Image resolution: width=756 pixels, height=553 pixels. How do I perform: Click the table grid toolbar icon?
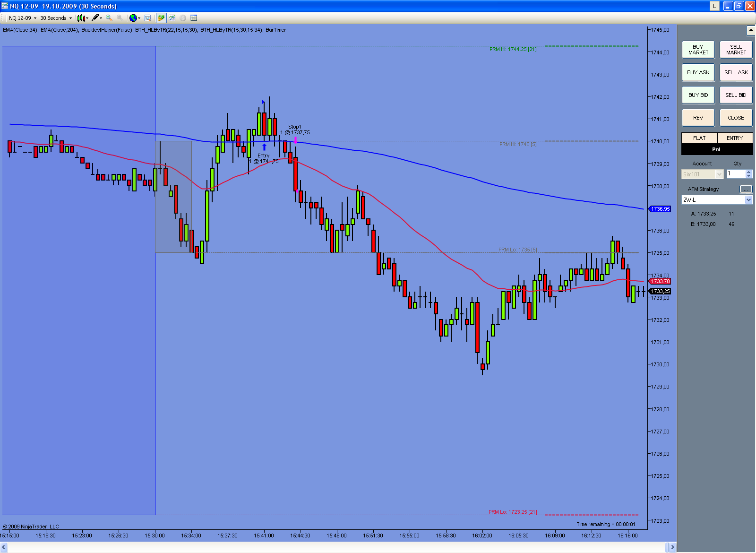pyautogui.click(x=194, y=18)
